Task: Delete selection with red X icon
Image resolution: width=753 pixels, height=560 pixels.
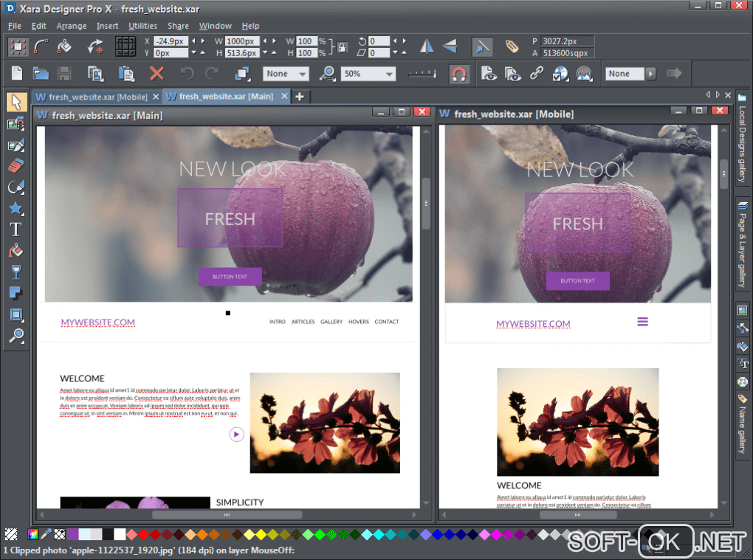Action: (157, 74)
